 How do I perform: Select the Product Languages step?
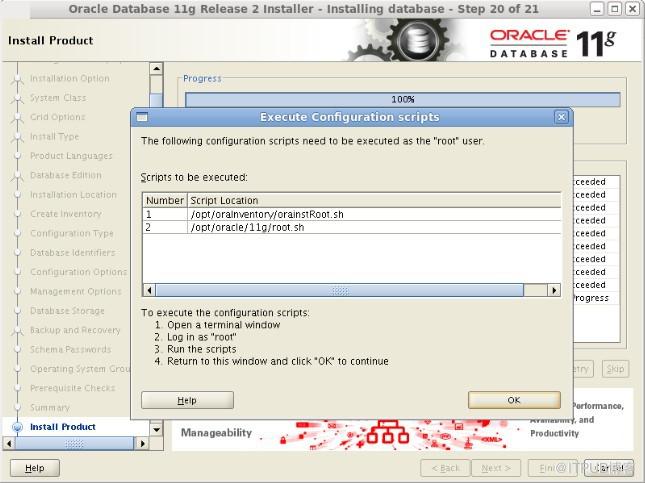pos(71,156)
